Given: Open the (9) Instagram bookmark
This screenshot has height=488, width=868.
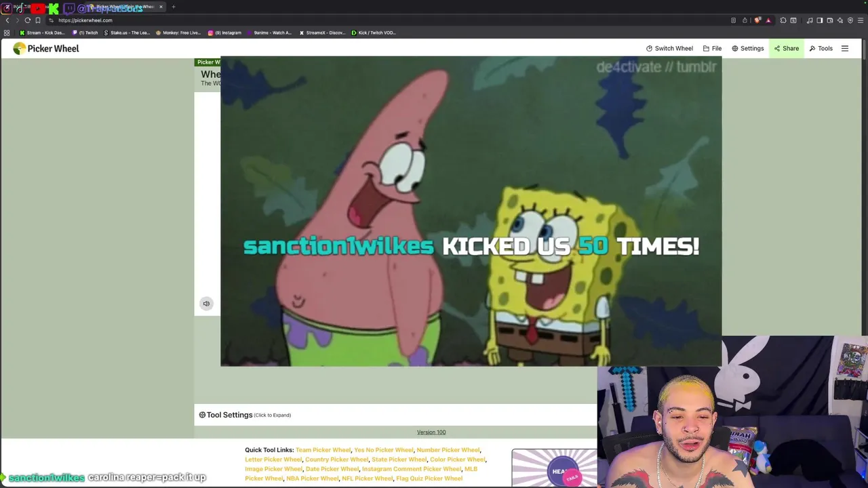Looking at the screenshot, I should 224,33.
